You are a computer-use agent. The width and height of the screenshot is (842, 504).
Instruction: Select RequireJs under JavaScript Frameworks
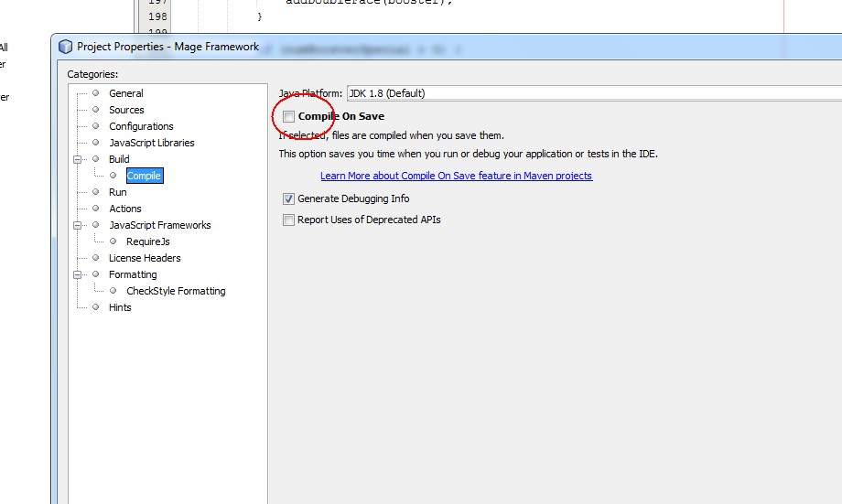click(x=147, y=241)
